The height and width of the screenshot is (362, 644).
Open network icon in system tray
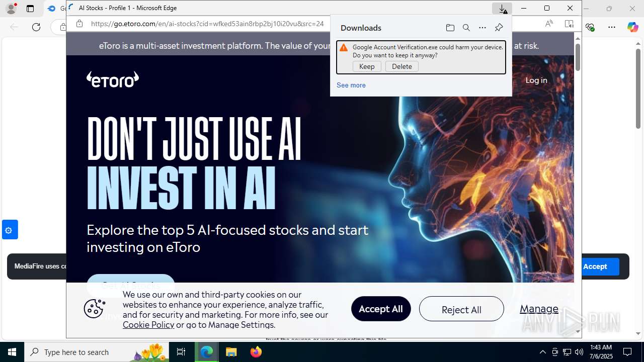[x=567, y=352]
